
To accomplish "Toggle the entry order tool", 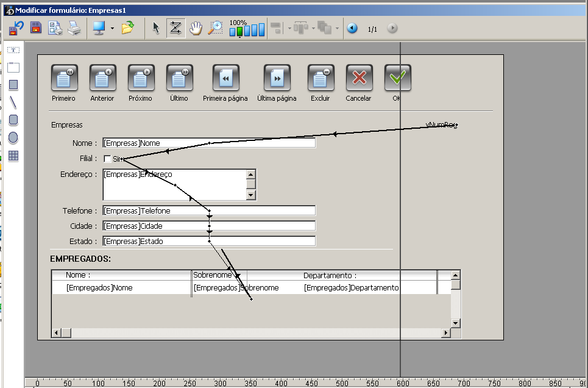I will [175, 28].
